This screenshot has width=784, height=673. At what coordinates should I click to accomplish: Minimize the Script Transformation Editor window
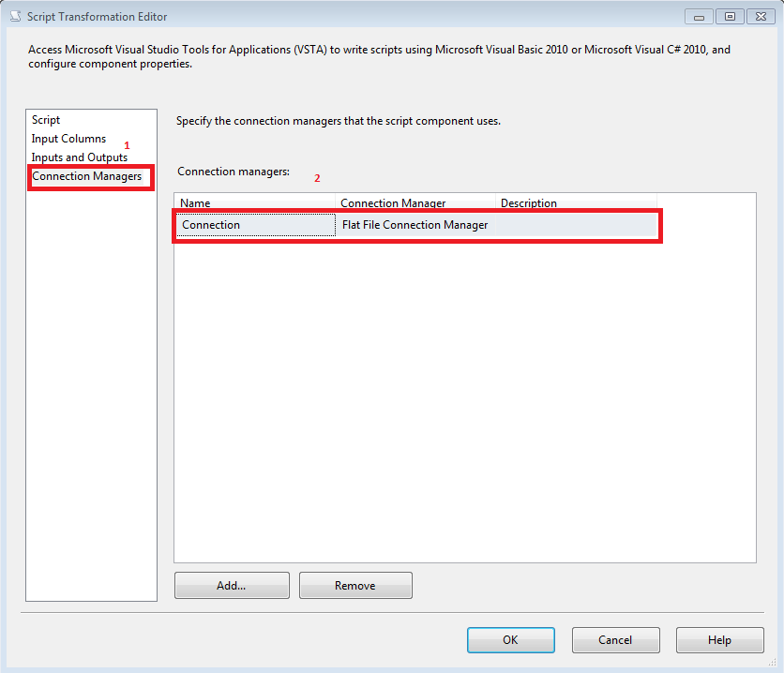[698, 16]
